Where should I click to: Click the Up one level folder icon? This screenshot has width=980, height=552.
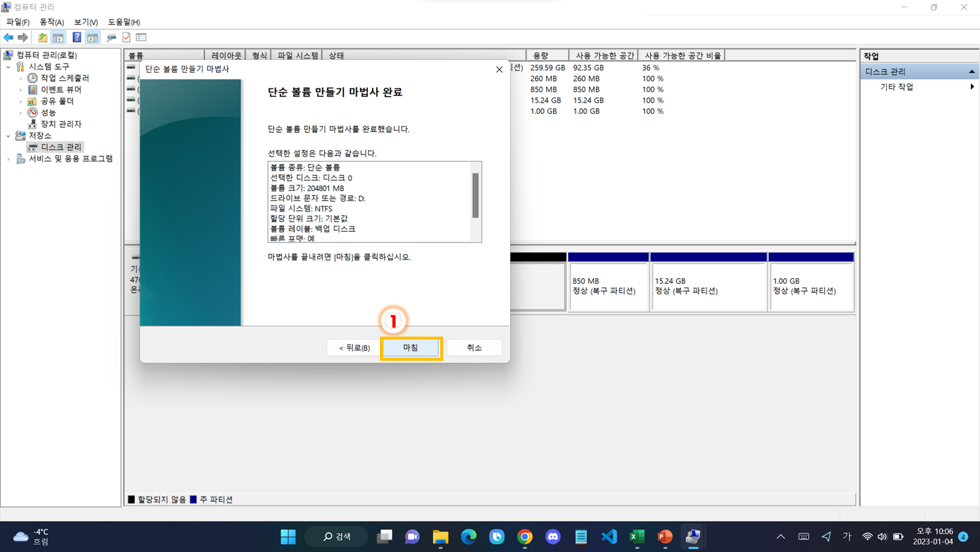tap(42, 37)
